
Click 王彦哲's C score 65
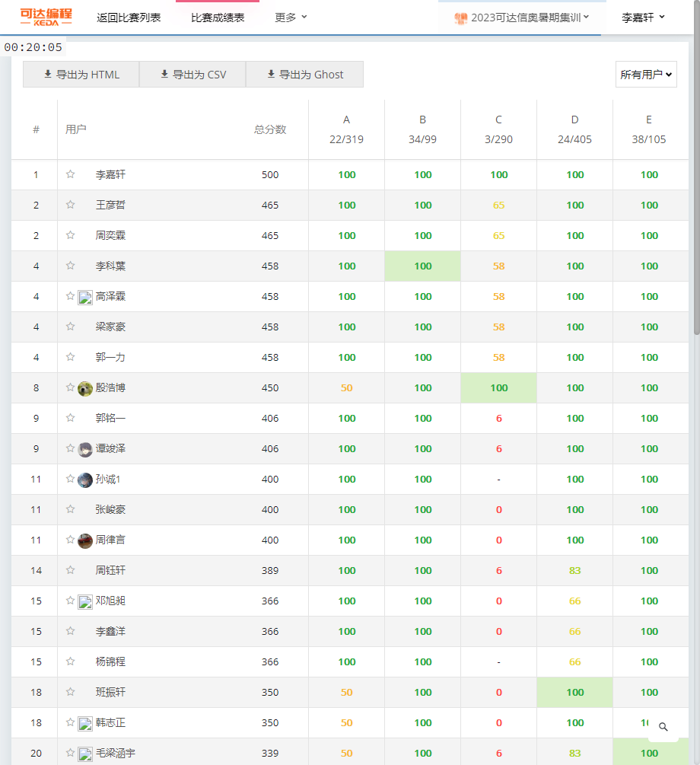[x=498, y=205]
